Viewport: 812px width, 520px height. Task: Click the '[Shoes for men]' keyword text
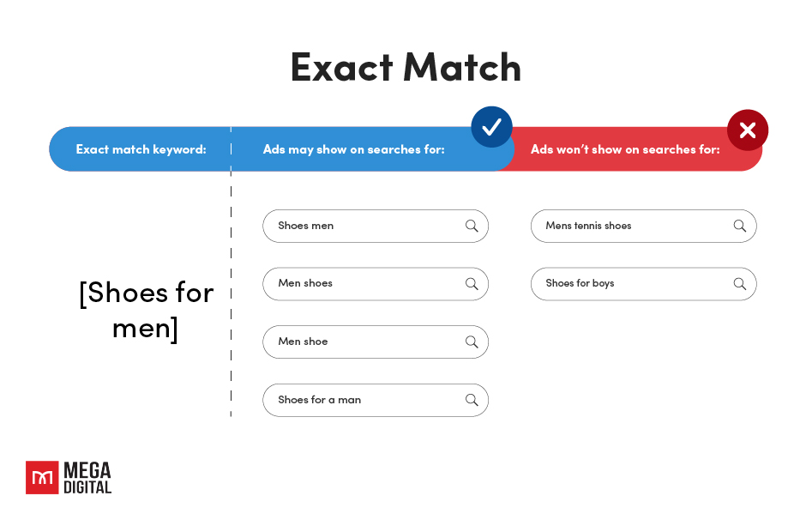[146, 310]
